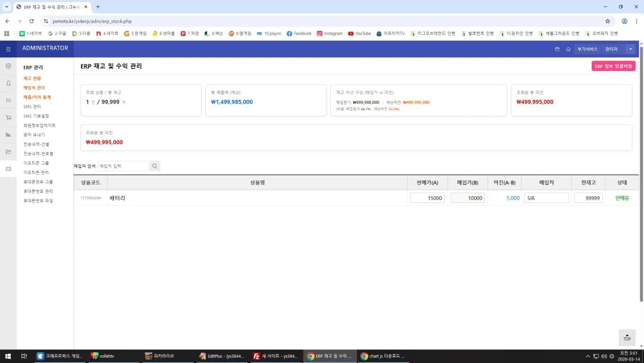Edit the 판매가 field showing 15000

point(427,198)
